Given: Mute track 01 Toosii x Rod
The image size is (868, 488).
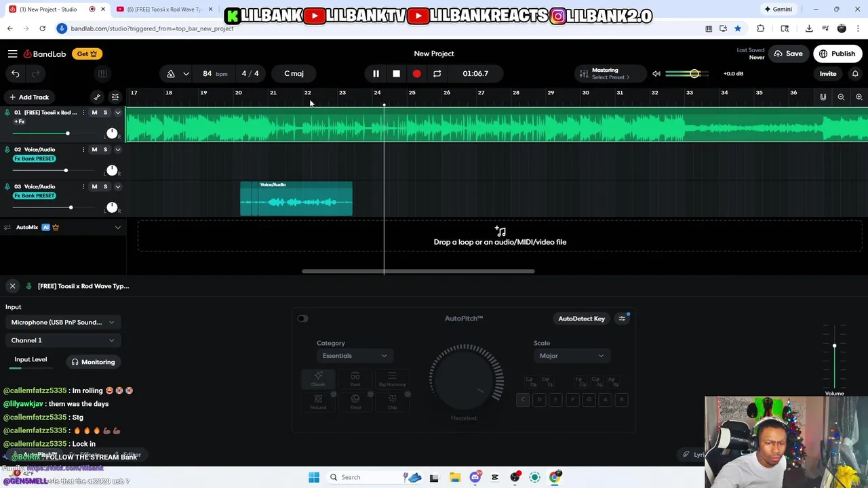Looking at the screenshot, I should pyautogui.click(x=94, y=113).
